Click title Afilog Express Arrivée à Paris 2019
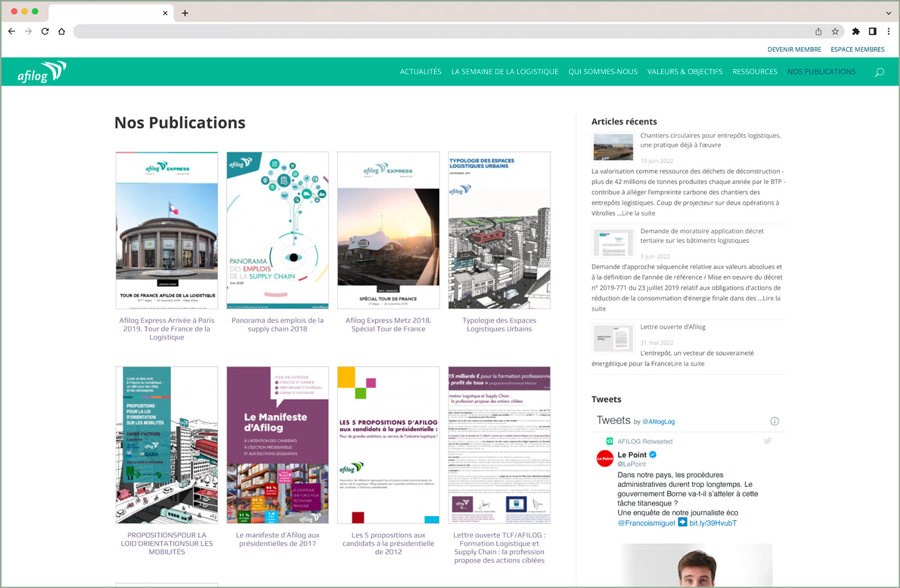 (167, 329)
